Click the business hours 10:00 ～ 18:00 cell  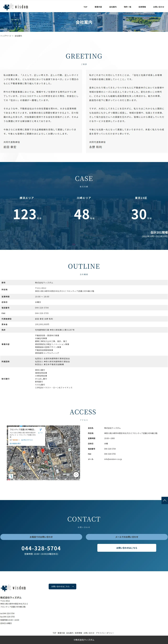(42, 297)
